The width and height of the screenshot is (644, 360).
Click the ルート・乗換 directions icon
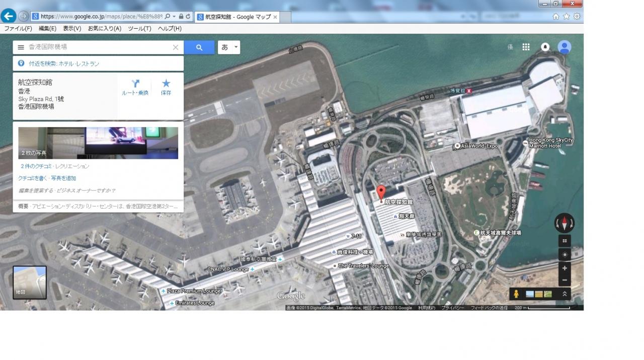pyautogui.click(x=135, y=84)
